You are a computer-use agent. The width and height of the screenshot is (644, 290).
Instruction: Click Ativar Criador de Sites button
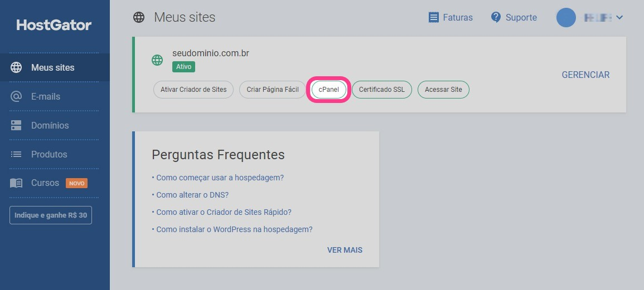(x=193, y=90)
